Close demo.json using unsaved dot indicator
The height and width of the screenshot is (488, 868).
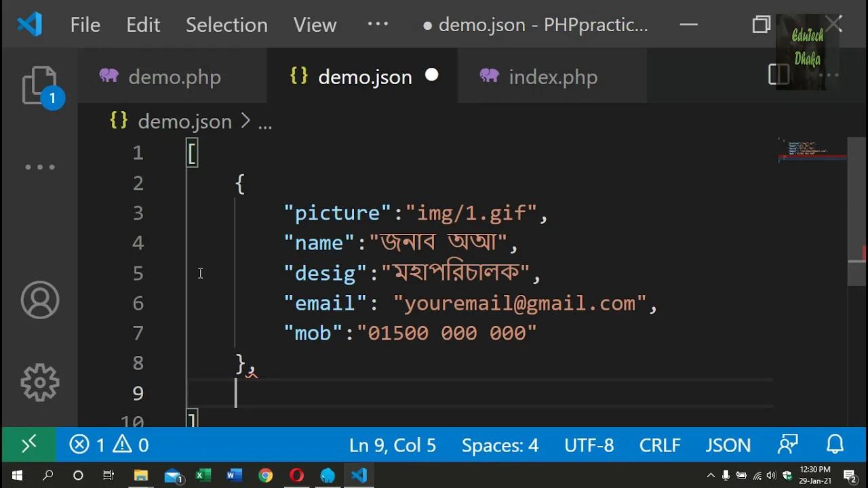(431, 75)
